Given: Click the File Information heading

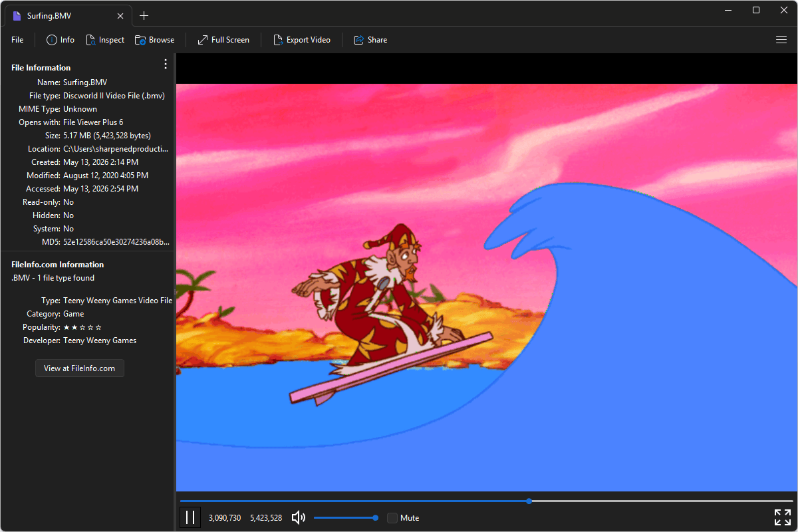Looking at the screenshot, I should tap(41, 68).
